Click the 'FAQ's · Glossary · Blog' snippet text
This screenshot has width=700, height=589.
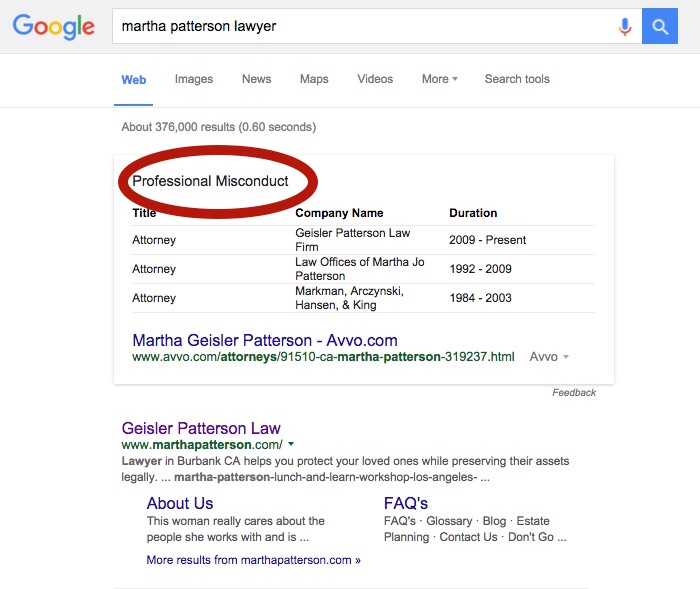[475, 529]
